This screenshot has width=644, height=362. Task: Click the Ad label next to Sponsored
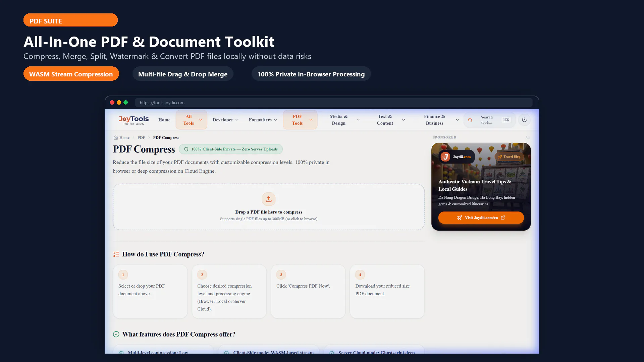click(528, 137)
